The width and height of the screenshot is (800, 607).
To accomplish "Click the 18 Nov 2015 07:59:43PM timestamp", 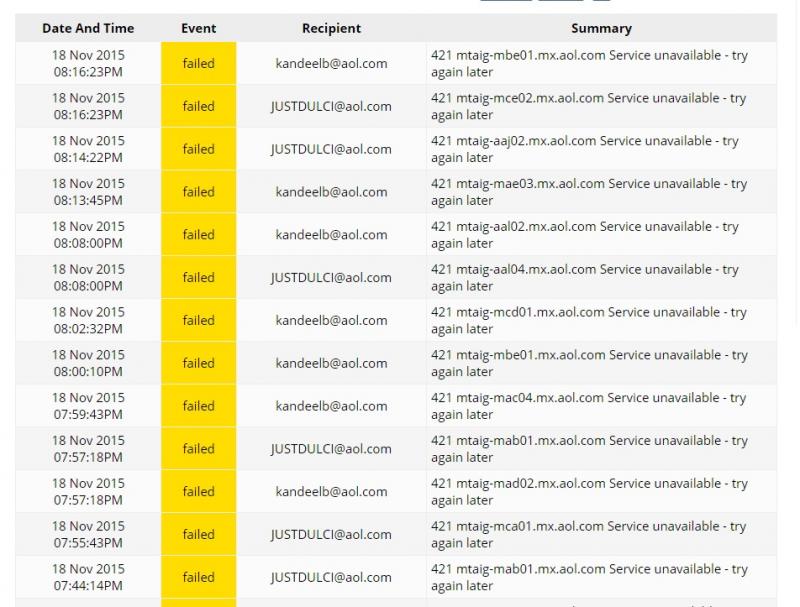I will click(88, 406).
